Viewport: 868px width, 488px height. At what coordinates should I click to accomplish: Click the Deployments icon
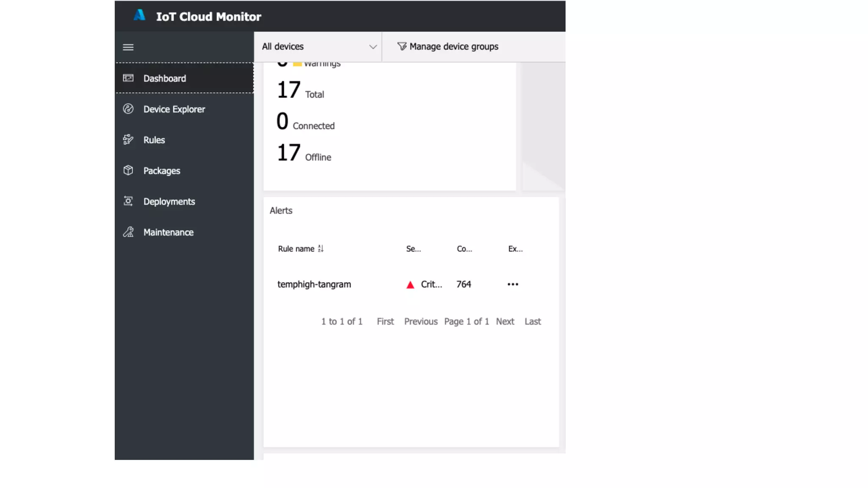(x=128, y=201)
